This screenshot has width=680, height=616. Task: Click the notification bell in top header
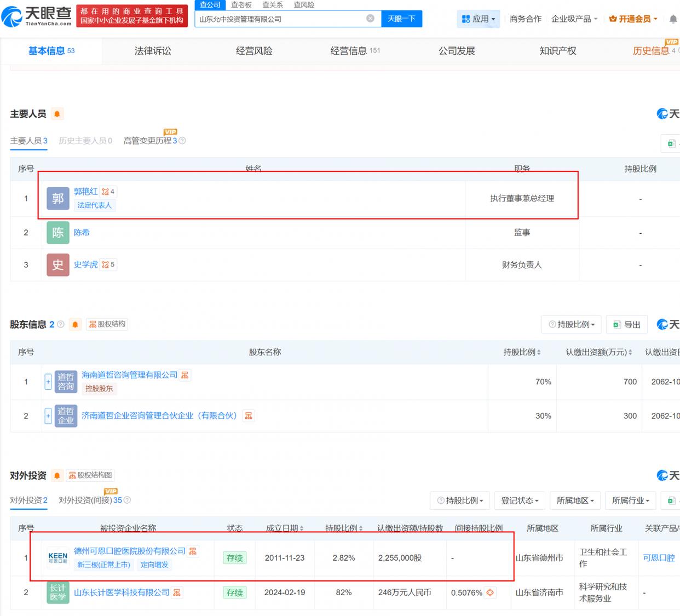pyautogui.click(x=673, y=19)
